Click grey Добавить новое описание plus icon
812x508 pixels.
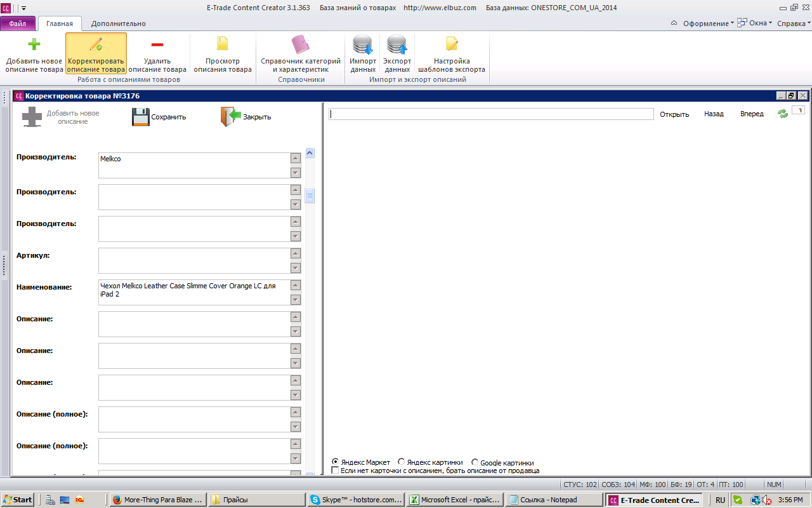point(32,117)
